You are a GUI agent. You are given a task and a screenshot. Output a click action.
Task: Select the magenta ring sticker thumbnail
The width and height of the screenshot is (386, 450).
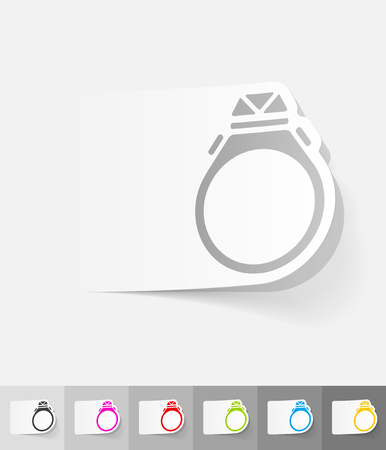pos(97,418)
